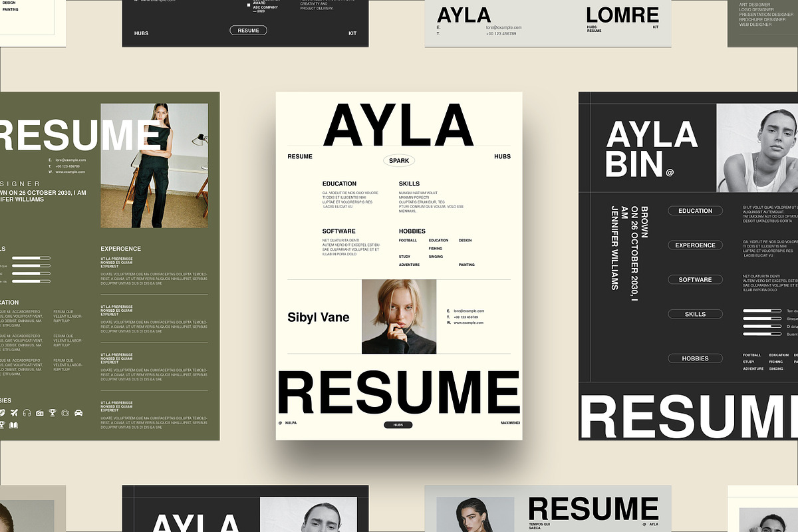Click the phone number '+00 123 456789' on center resume
798x532 pixels.
coord(467,317)
